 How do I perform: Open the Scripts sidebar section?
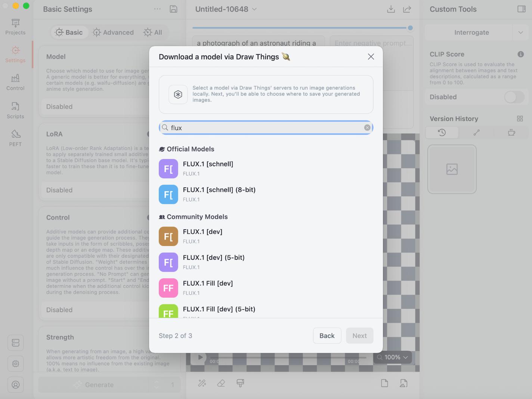tap(15, 110)
